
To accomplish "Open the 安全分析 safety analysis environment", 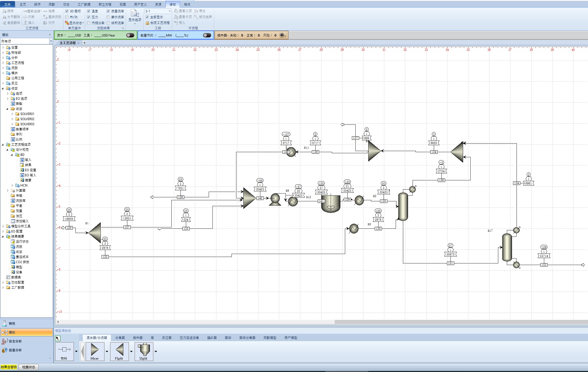I will 26,341.
